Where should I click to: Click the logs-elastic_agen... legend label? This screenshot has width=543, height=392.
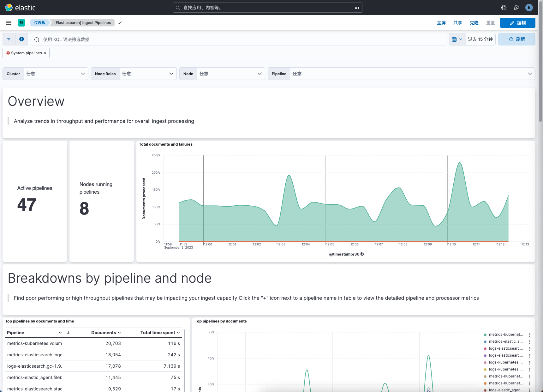506,390
